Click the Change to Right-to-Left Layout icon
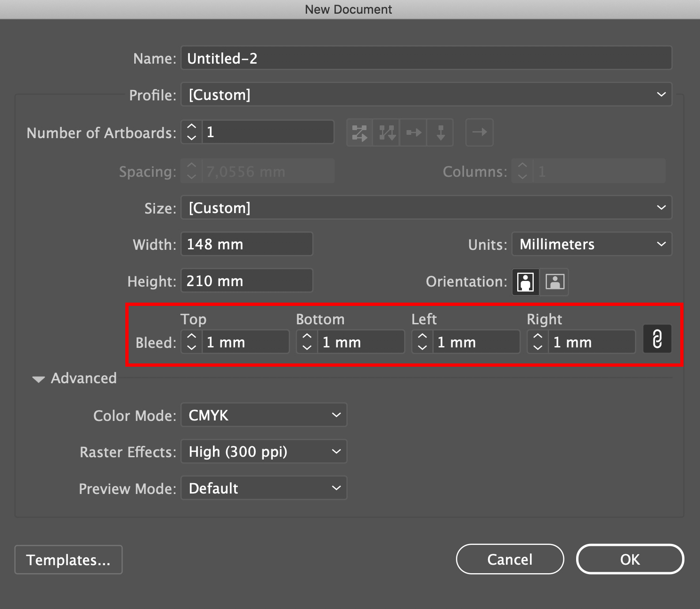This screenshot has width=700, height=609. coord(479,132)
